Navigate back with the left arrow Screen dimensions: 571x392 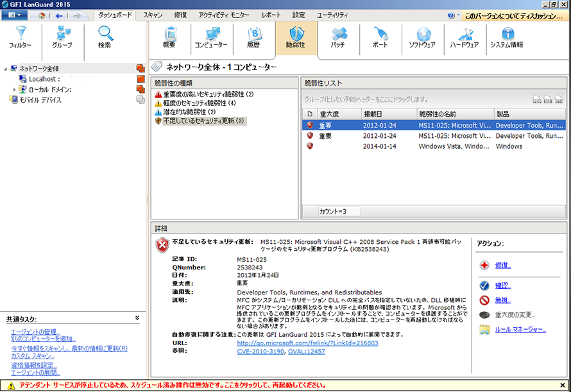[59, 15]
